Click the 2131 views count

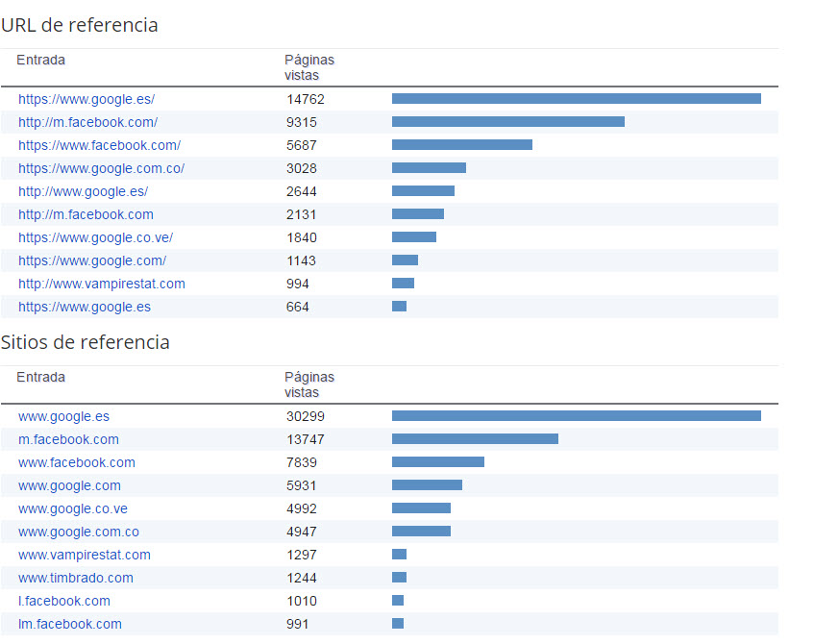302,214
